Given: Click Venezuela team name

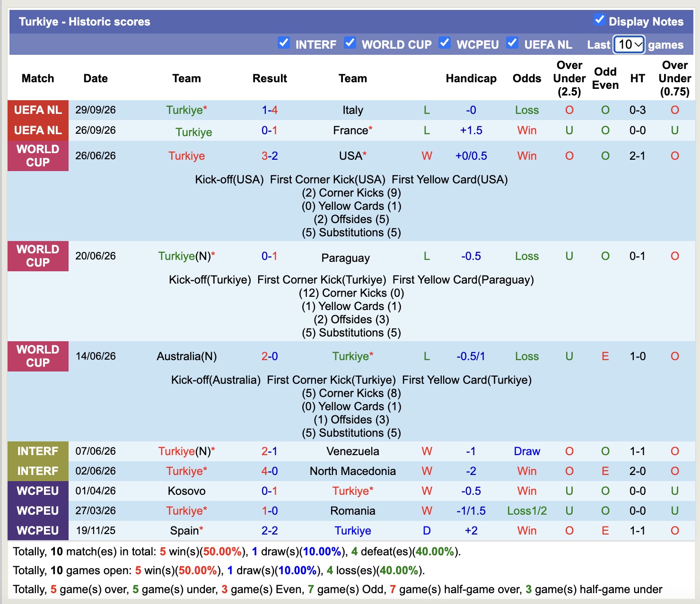Looking at the screenshot, I should pos(353,451).
